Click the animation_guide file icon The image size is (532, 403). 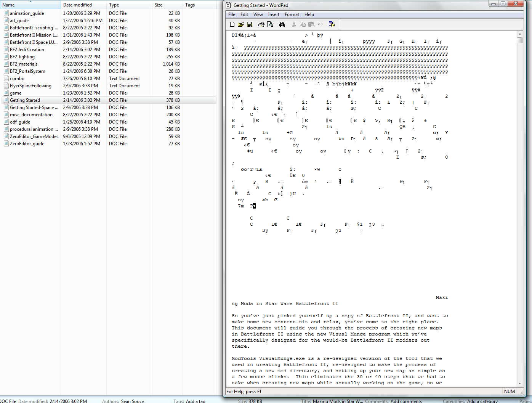[x=6, y=13]
